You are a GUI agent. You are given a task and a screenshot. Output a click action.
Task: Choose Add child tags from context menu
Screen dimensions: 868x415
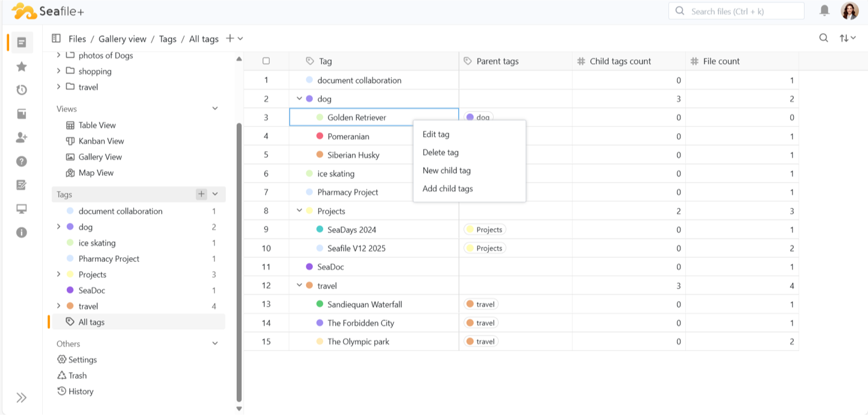(470, 189)
